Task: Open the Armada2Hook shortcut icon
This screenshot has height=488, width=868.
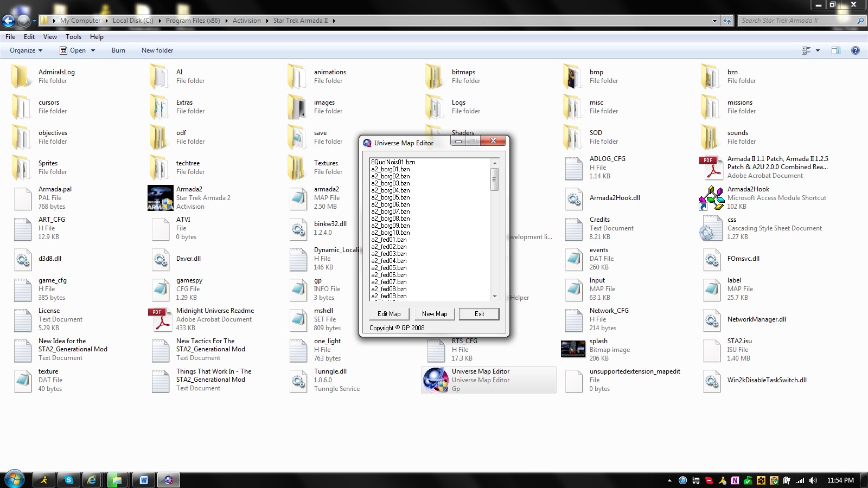Action: pos(712,198)
